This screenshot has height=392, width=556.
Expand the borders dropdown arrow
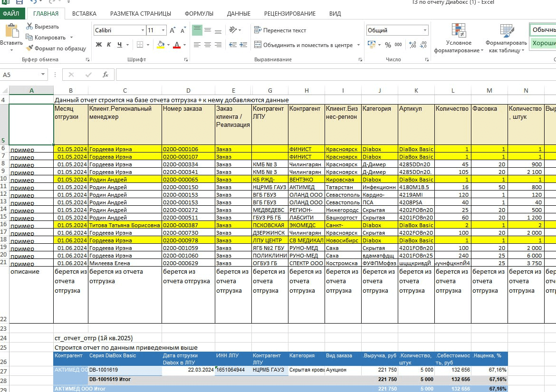coord(148,45)
